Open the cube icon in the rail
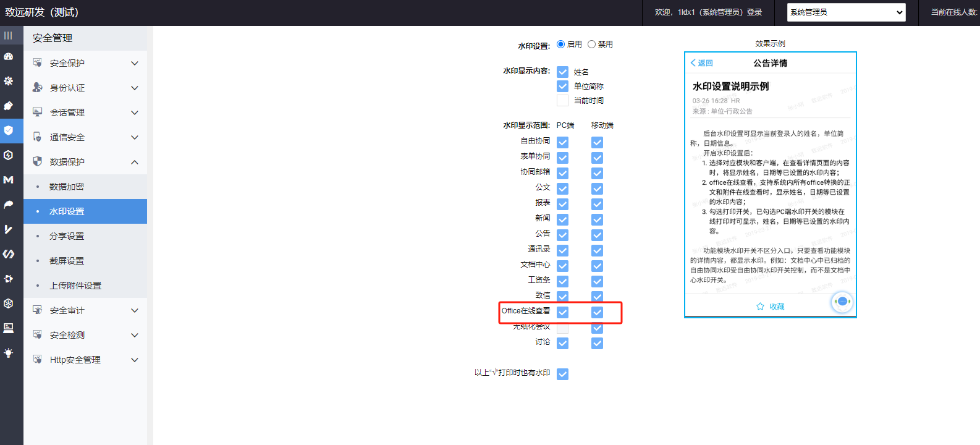Image resolution: width=980 pixels, height=445 pixels. (x=8, y=303)
